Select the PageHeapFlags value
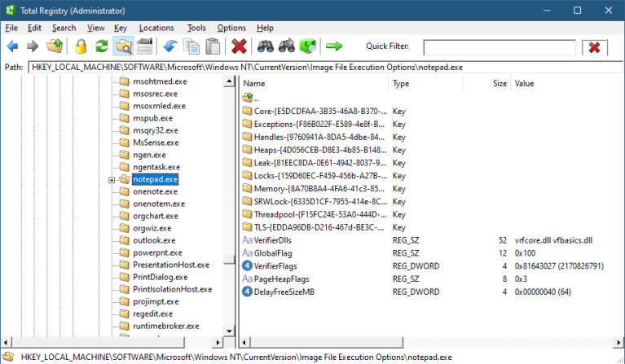 (x=281, y=279)
